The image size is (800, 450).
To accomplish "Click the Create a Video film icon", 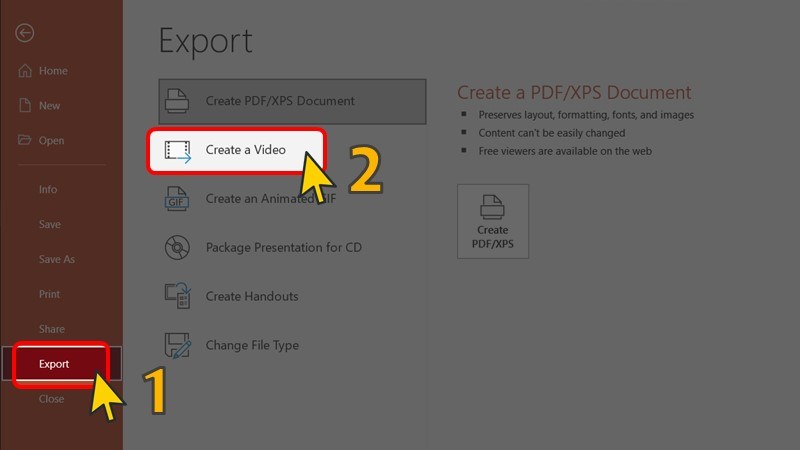I will [x=177, y=150].
